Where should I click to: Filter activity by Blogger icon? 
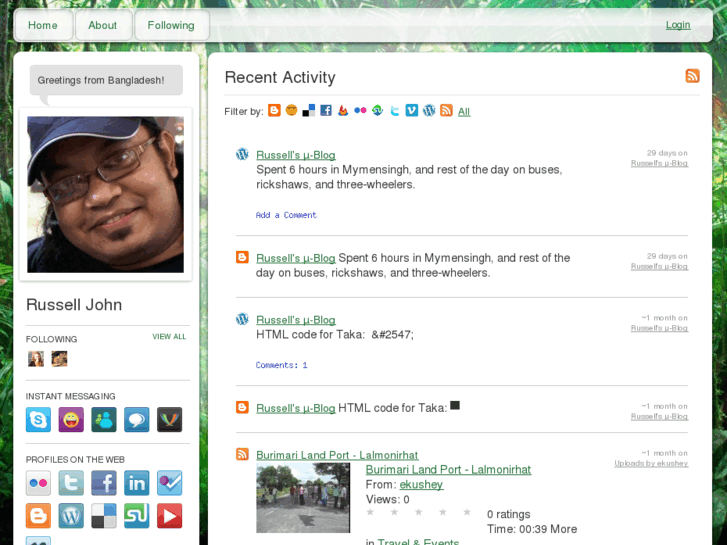click(274, 111)
